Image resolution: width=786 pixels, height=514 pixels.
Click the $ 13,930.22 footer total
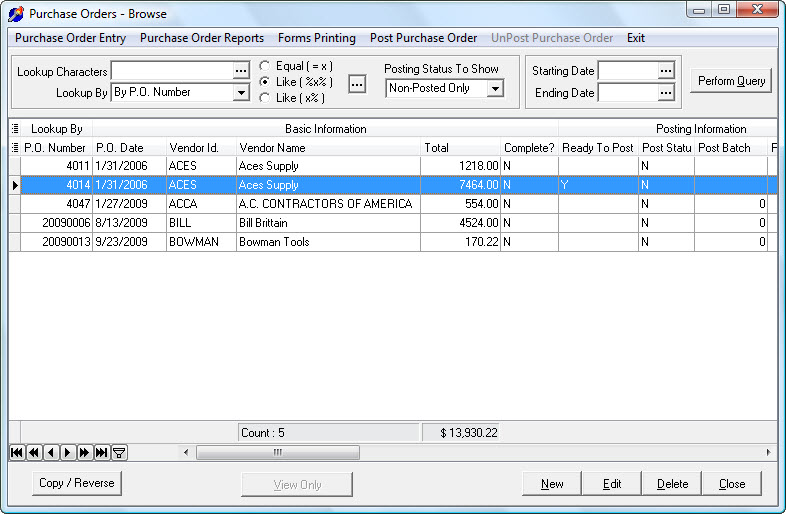[x=461, y=433]
